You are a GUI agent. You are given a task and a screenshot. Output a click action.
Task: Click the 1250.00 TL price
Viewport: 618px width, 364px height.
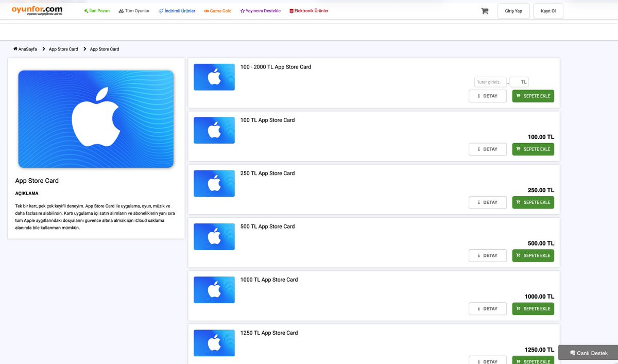tap(539, 350)
